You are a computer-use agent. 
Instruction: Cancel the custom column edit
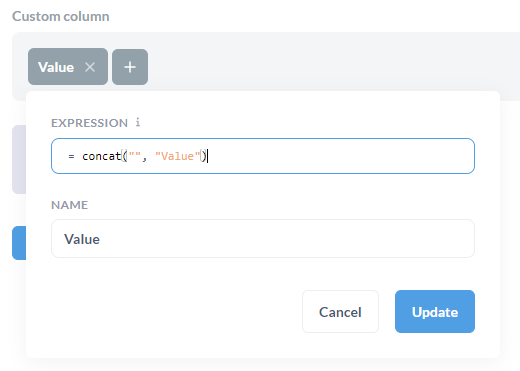coord(340,312)
